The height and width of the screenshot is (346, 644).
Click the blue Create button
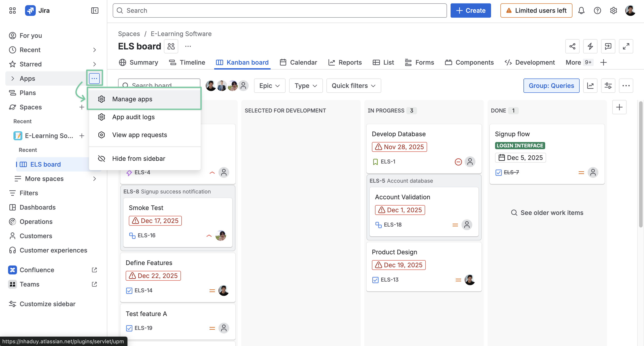(x=470, y=11)
